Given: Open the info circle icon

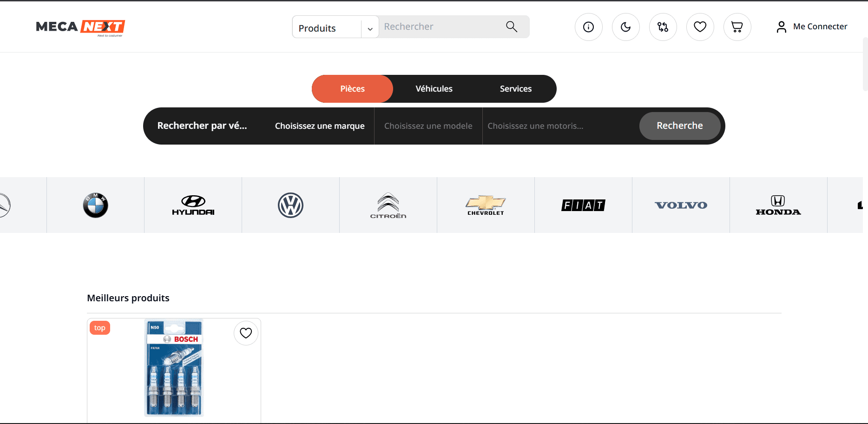Looking at the screenshot, I should (589, 27).
